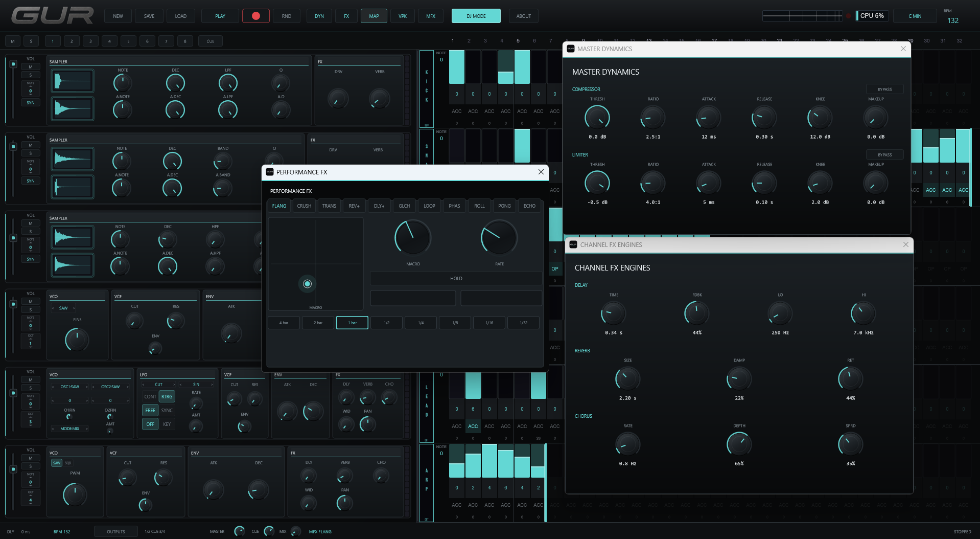The width and height of the screenshot is (980, 539).
Task: Adjust limiter THRESH knob at -0.5 dB
Action: (597, 183)
